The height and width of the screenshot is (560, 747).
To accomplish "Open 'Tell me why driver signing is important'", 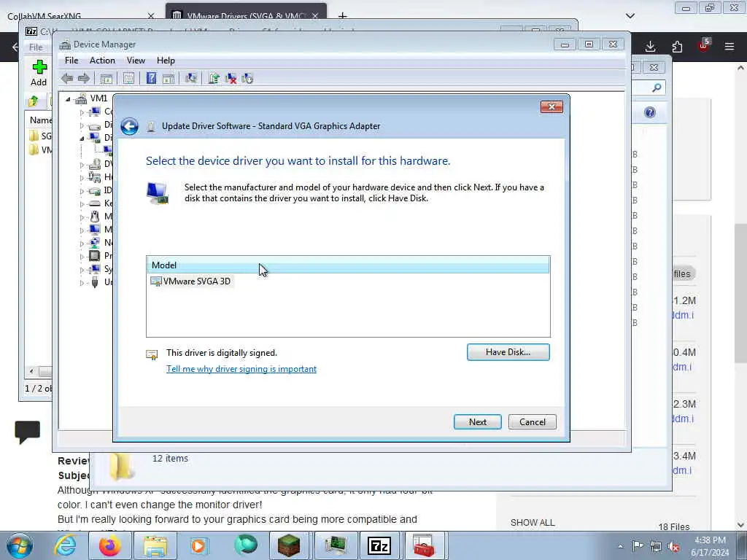I will pyautogui.click(x=241, y=369).
